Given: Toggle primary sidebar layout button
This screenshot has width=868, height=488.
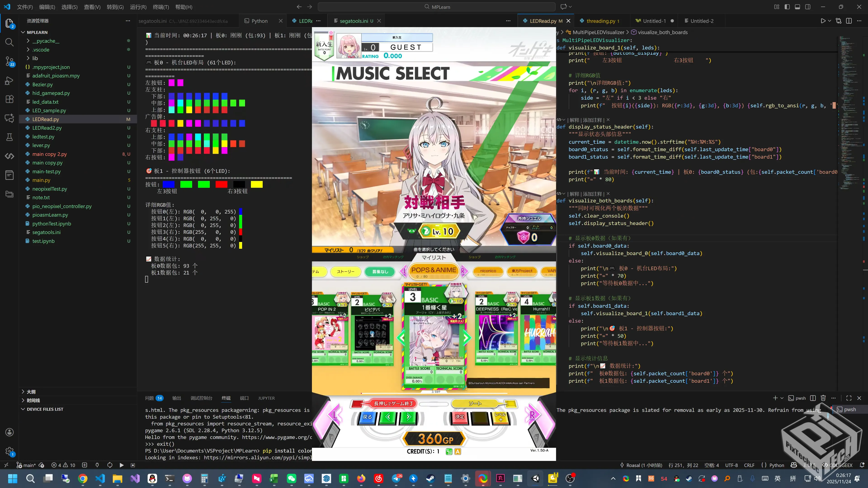Looking at the screenshot, I should coord(787,7).
